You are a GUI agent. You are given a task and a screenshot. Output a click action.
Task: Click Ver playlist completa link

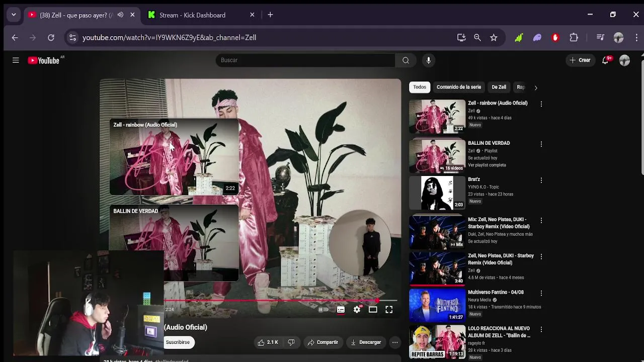[x=487, y=165]
